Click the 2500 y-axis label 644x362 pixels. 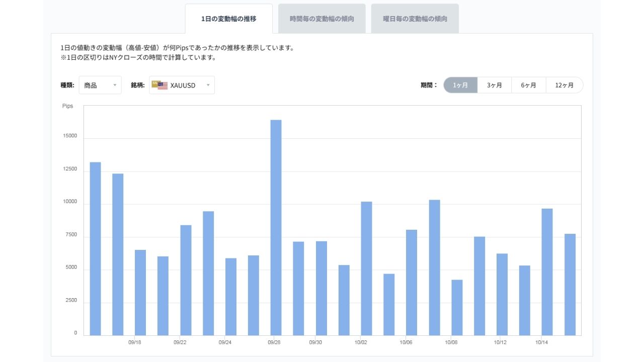[71, 301]
